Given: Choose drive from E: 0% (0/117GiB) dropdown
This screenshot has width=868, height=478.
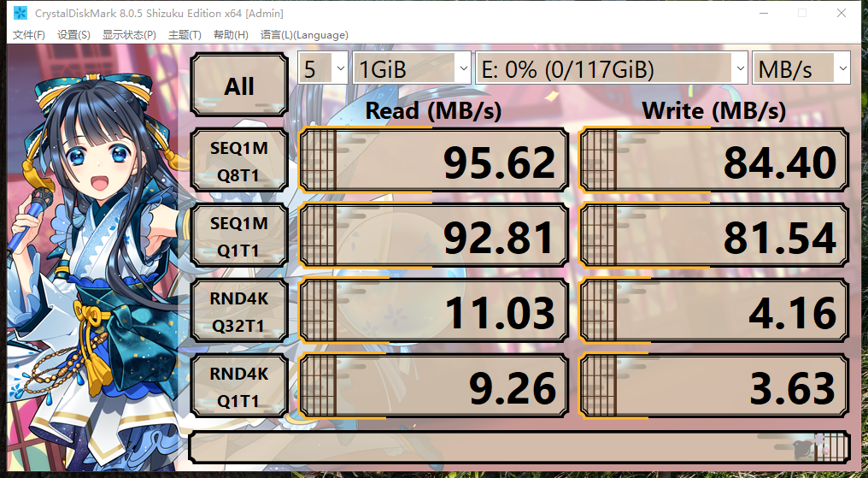Looking at the screenshot, I should pyautogui.click(x=611, y=68).
